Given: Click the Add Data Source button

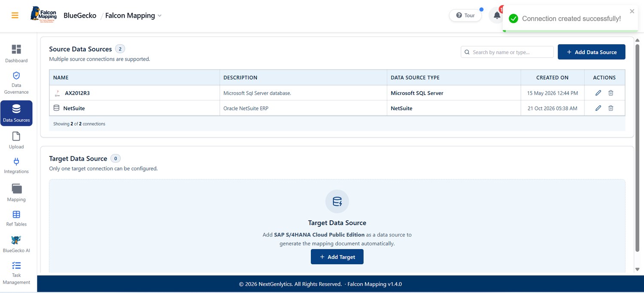Looking at the screenshot, I should (x=591, y=52).
